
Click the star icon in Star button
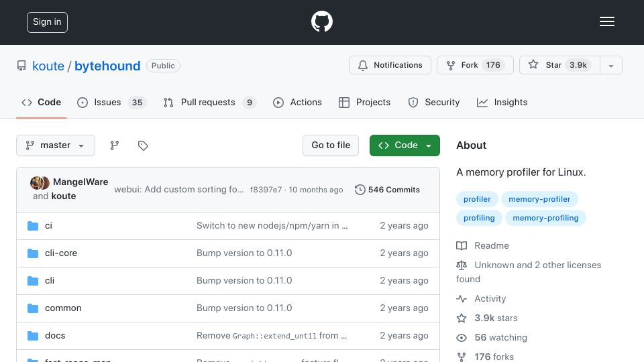pyautogui.click(x=533, y=64)
